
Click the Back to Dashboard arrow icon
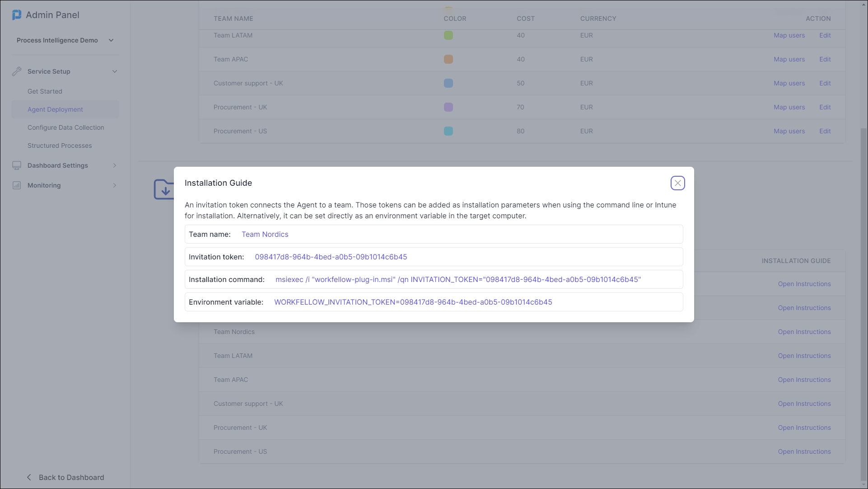[x=29, y=477]
